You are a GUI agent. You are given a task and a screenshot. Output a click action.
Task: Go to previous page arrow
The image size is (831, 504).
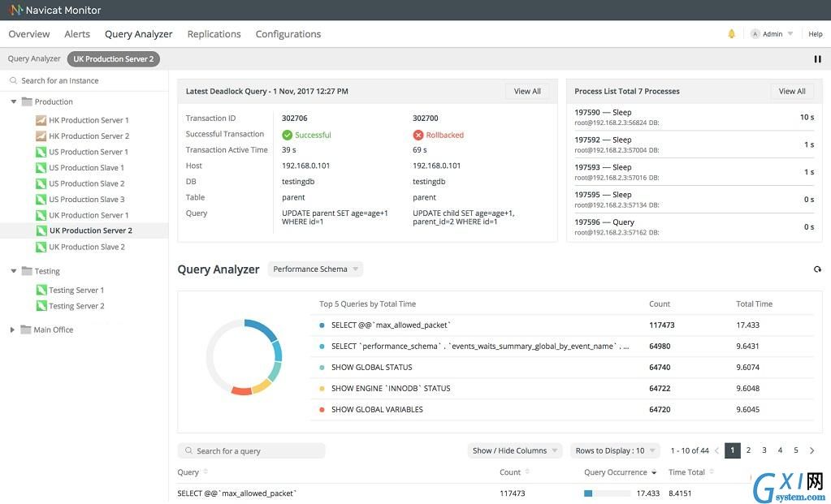tap(716, 450)
